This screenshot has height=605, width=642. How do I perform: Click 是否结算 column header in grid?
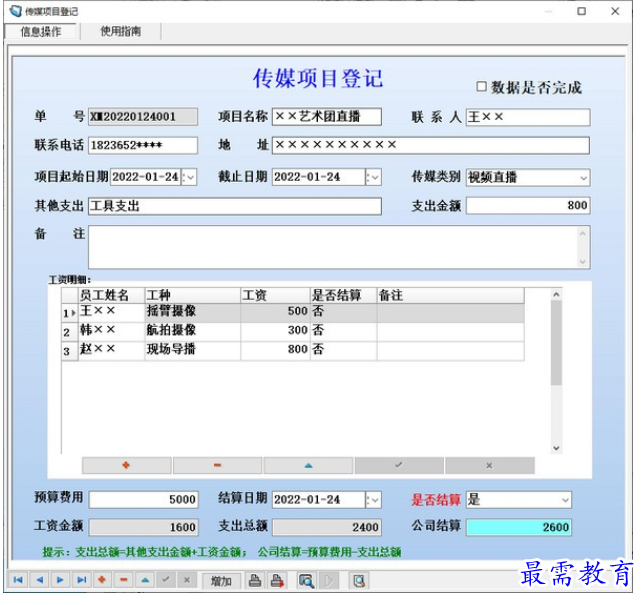point(344,295)
